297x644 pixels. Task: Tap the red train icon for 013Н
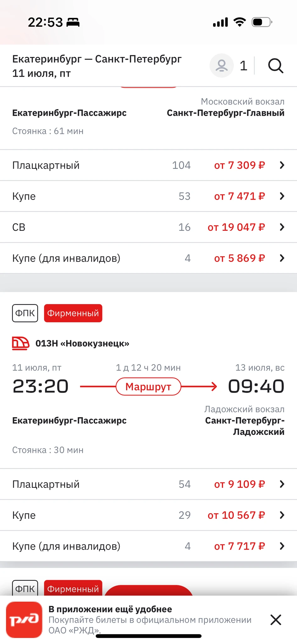tap(20, 343)
